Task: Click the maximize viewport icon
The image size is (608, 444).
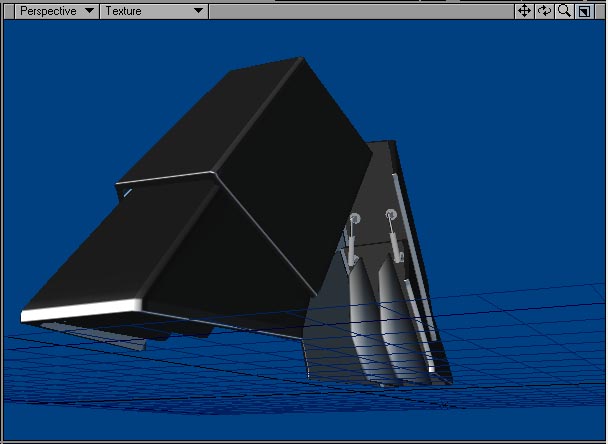Action: point(584,11)
